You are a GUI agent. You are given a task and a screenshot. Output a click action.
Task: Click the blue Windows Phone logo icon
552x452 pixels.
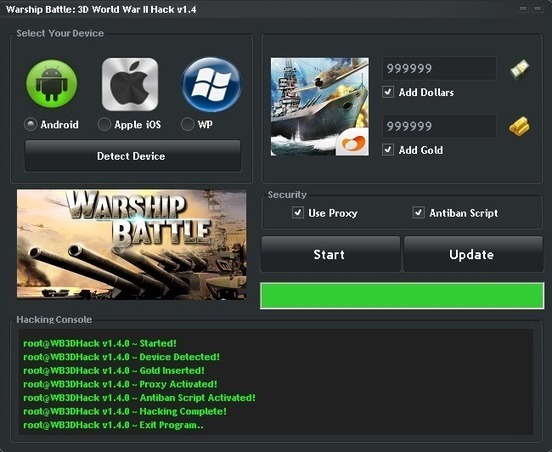[x=212, y=85]
